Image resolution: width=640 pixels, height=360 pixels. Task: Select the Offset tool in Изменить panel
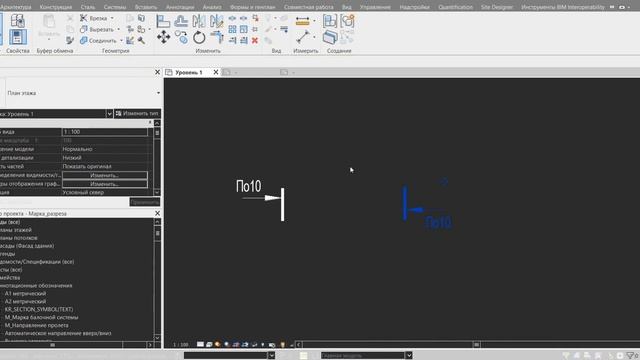click(181, 20)
